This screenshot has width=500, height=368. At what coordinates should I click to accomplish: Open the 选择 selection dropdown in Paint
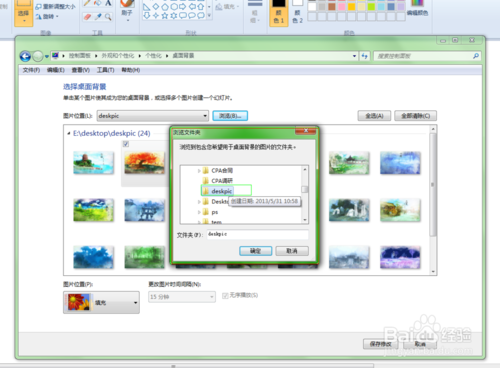pos(24,17)
